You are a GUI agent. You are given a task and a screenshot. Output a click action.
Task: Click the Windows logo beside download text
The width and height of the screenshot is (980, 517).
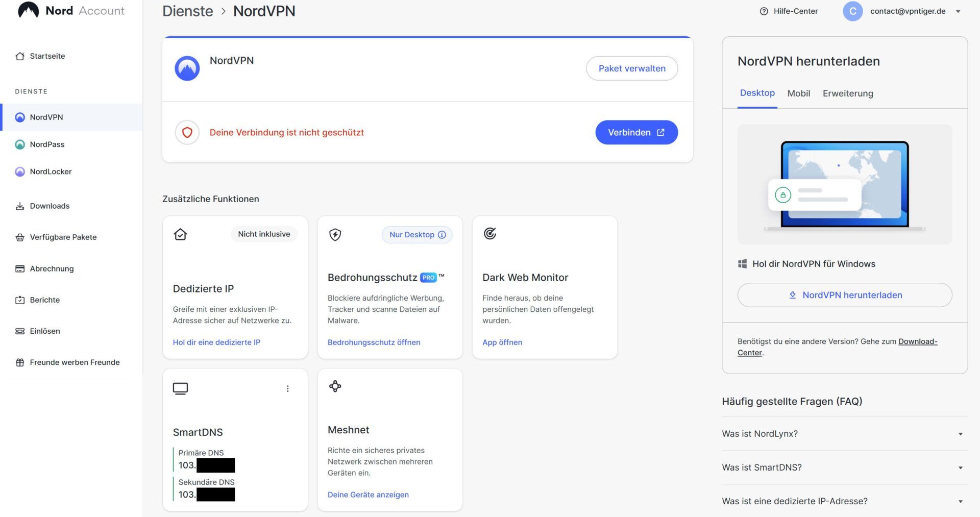click(743, 264)
